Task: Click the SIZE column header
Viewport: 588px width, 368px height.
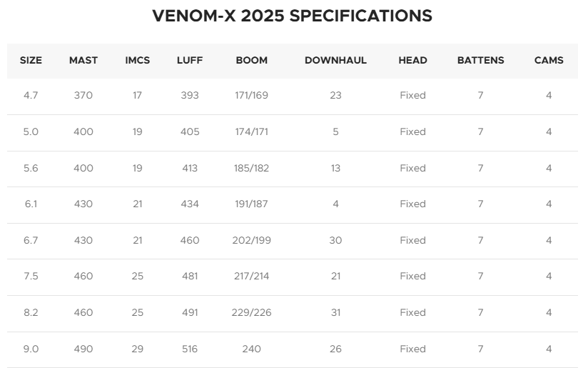Action: (31, 61)
